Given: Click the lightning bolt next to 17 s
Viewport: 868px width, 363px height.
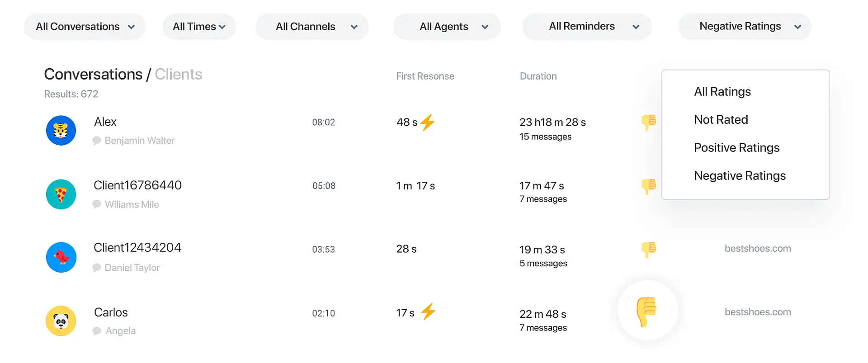Looking at the screenshot, I should (428, 312).
